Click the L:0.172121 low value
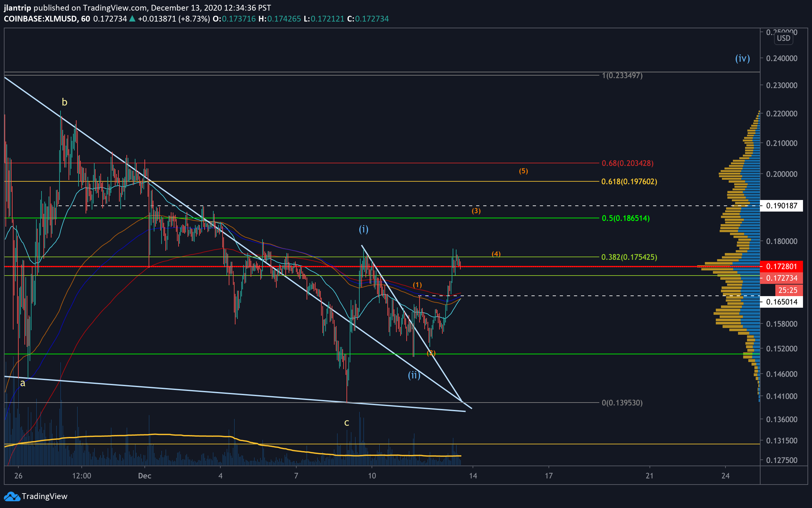The width and height of the screenshot is (812, 508). point(324,19)
